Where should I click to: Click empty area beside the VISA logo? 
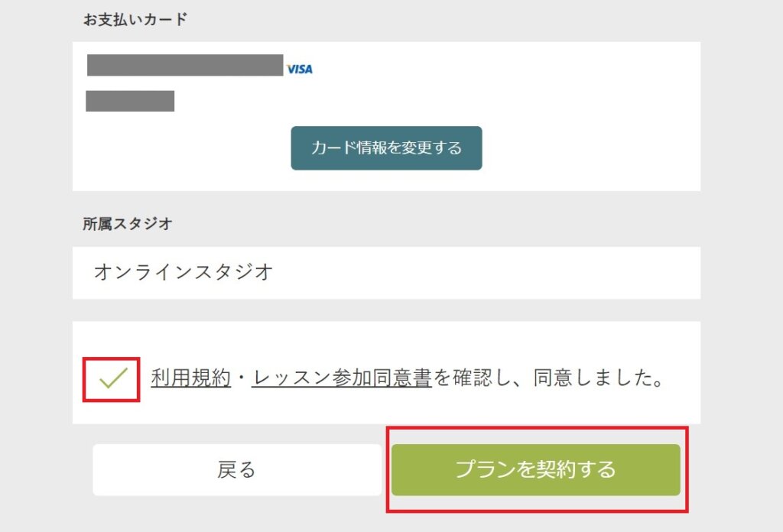point(499,69)
